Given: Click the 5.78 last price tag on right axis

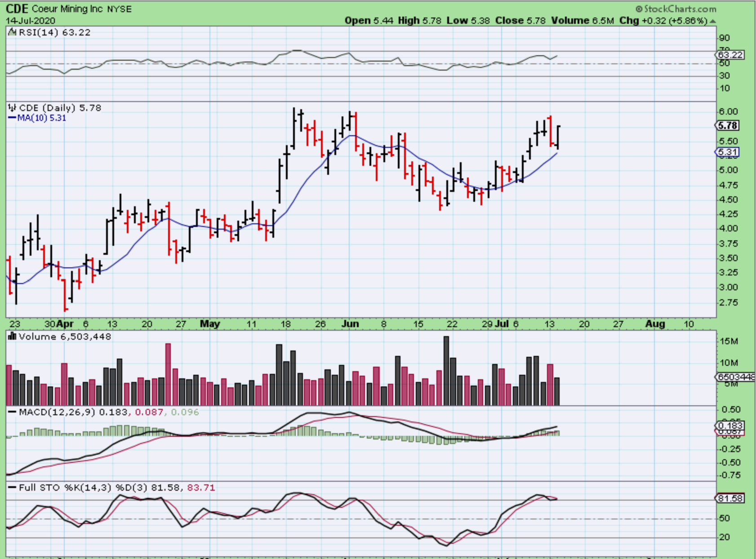Looking at the screenshot, I should (728, 125).
